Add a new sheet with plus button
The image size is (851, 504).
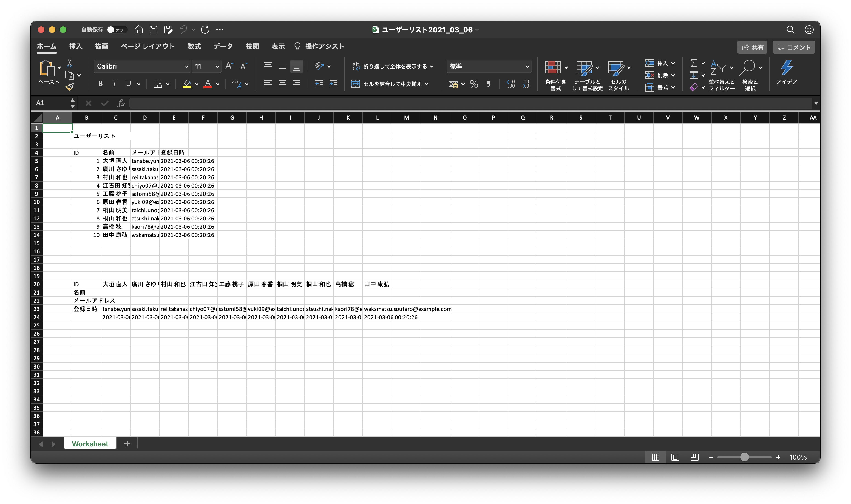[x=127, y=444]
